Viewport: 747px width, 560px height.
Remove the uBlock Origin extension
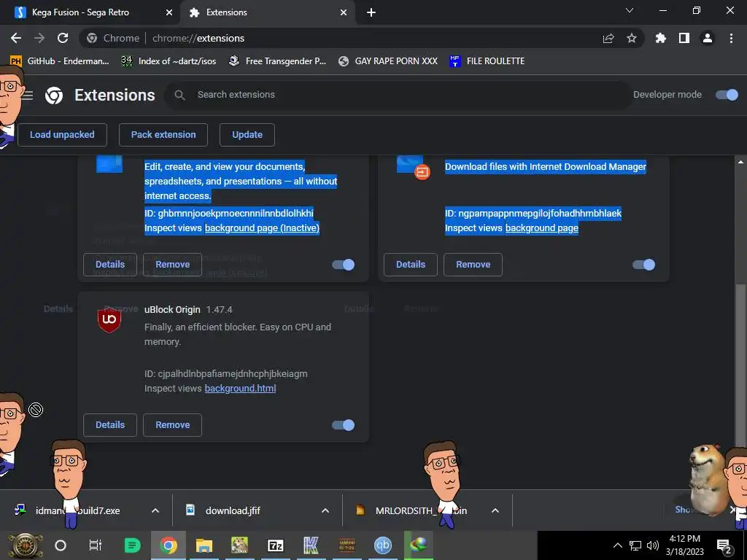pos(172,425)
